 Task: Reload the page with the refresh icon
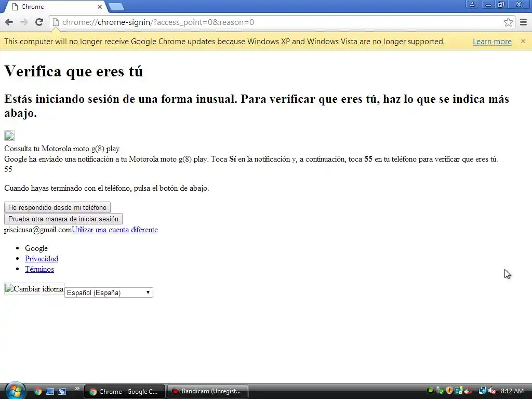(39, 22)
